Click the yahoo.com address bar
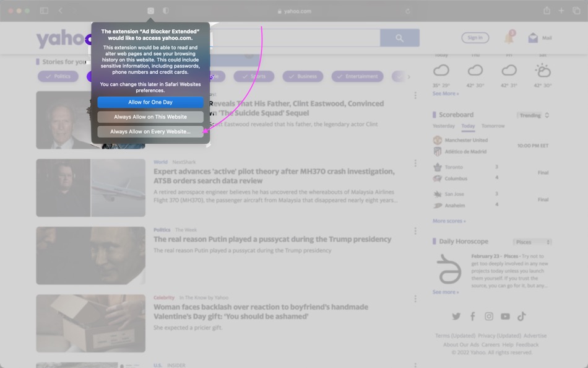 click(x=295, y=11)
